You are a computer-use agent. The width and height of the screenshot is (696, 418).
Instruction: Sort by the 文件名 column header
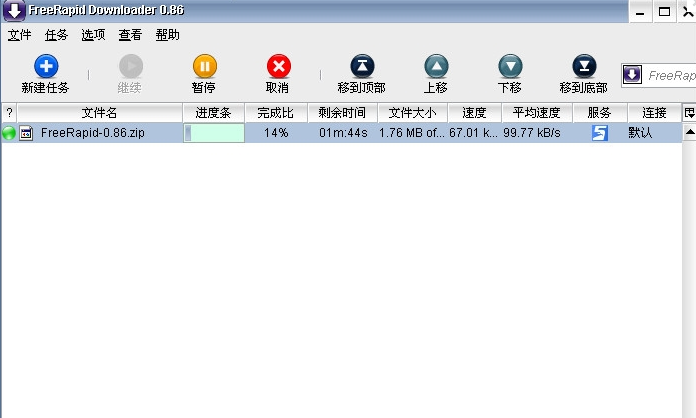99,113
